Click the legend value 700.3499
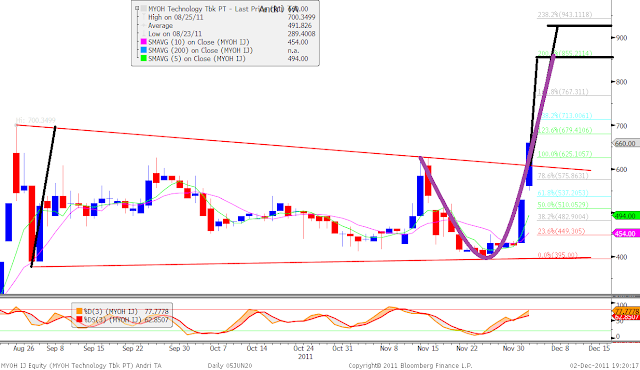The height and width of the screenshot is (370, 640). tap(301, 17)
